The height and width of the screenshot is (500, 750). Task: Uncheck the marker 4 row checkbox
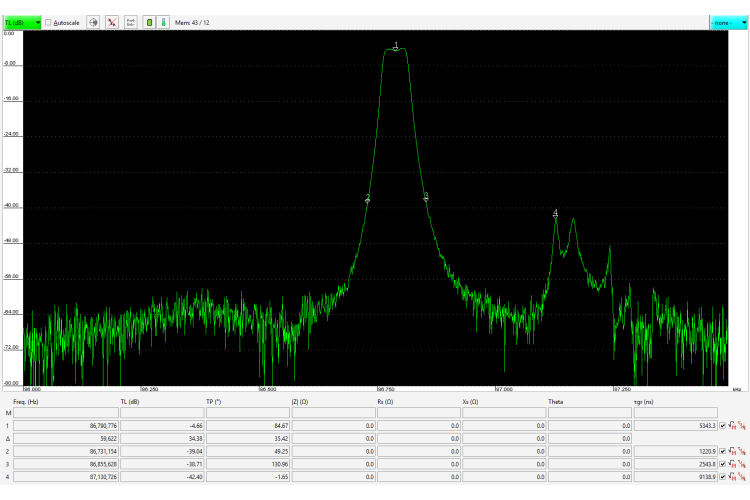pos(722,477)
